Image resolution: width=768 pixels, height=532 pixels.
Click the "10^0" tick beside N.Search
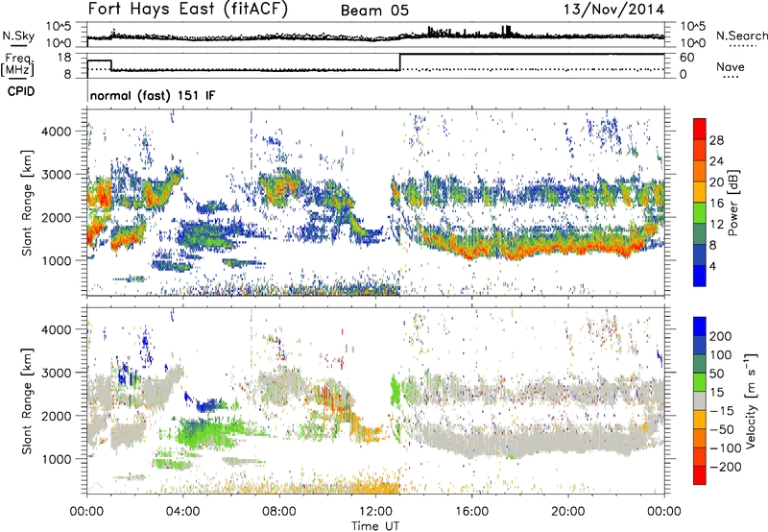tap(693, 43)
